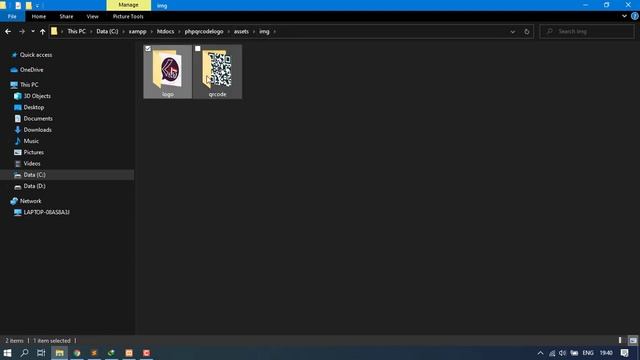Open the volume control in tray

(562, 353)
